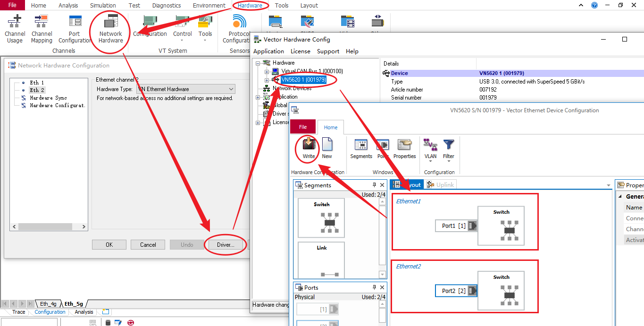Select the Switch block in Ethernet1

pos(501,226)
